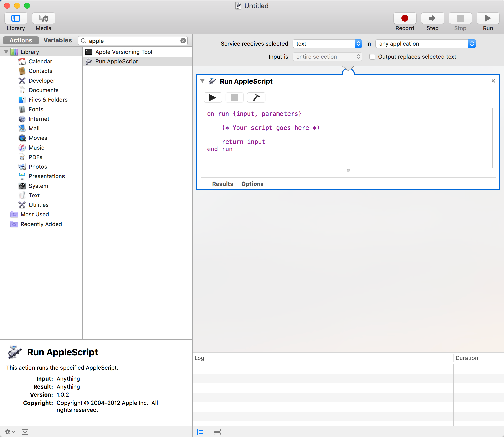The width and height of the screenshot is (504, 437).
Task: Click the Untitled document title
Action: pyautogui.click(x=256, y=6)
